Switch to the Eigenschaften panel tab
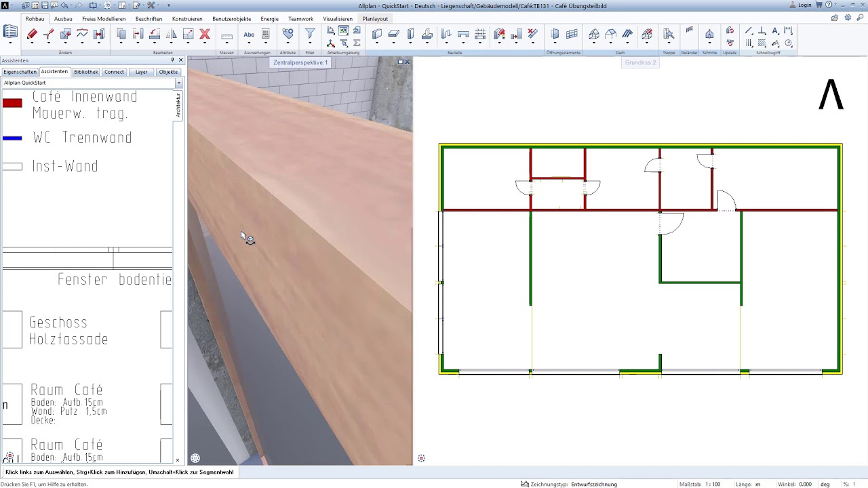This screenshot has width=868, height=488. [x=20, y=72]
